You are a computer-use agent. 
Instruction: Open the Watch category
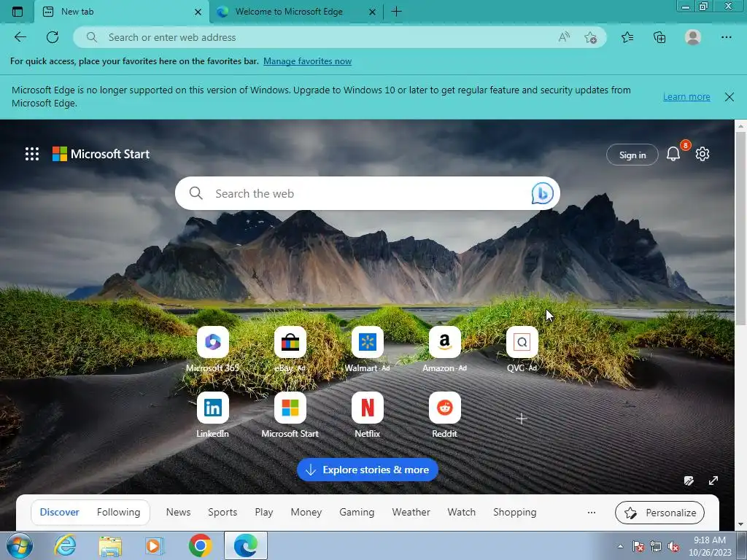coord(461,513)
